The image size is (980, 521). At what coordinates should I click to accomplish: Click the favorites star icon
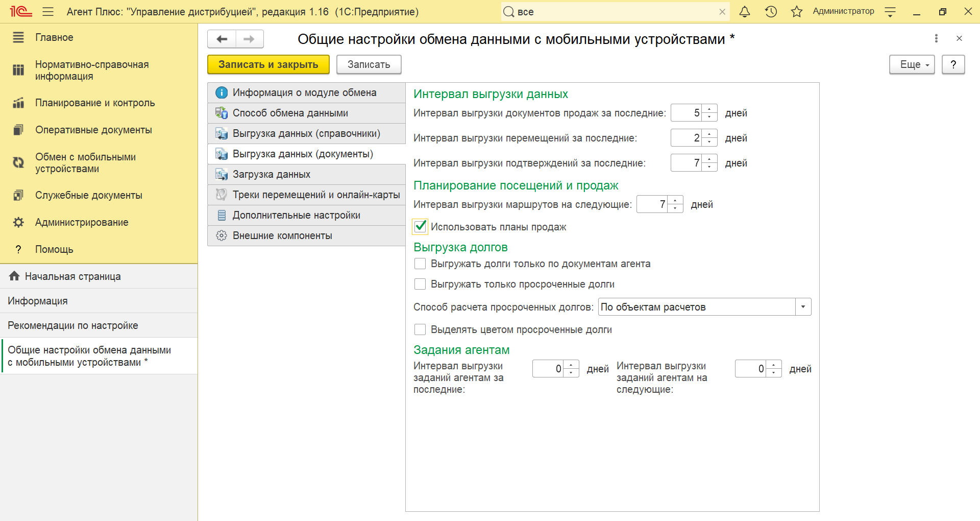pos(796,12)
